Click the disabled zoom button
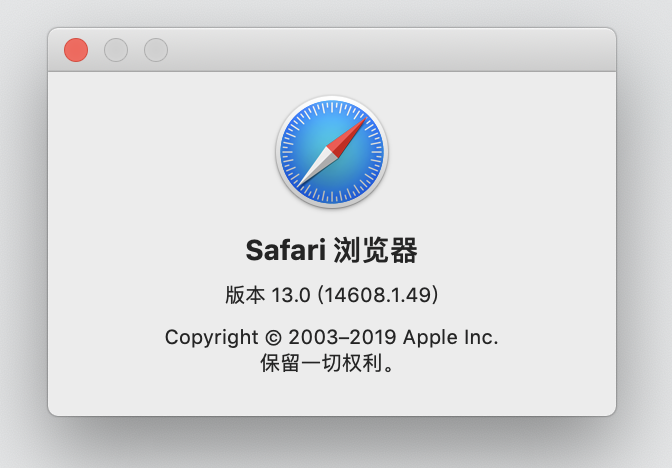The image size is (672, 468). [x=156, y=50]
